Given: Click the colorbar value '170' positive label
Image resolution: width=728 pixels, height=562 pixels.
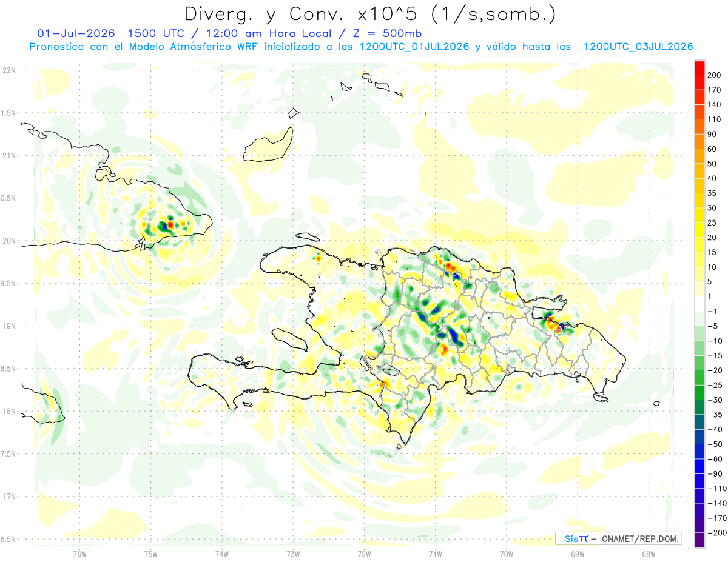Looking at the screenshot, I should (714, 90).
